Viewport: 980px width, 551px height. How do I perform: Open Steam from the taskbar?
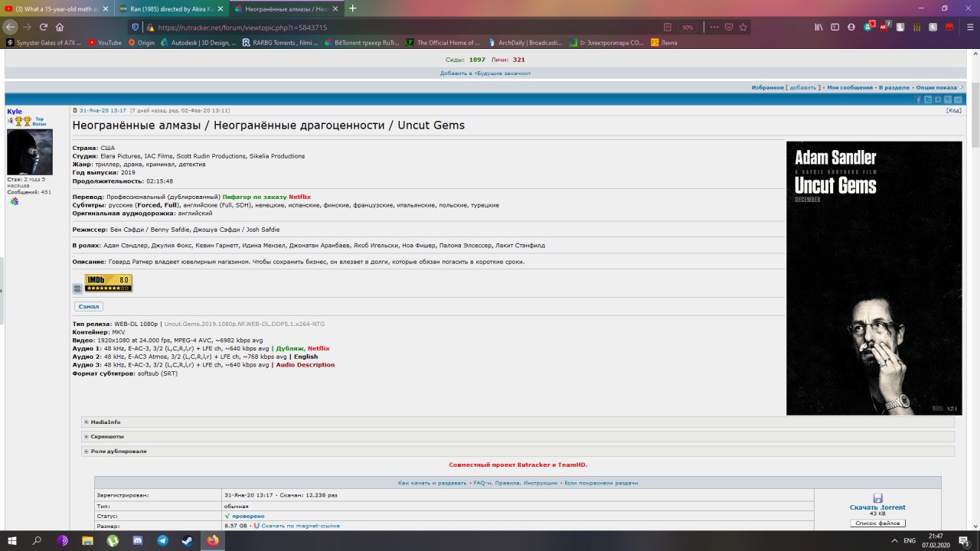tap(188, 540)
